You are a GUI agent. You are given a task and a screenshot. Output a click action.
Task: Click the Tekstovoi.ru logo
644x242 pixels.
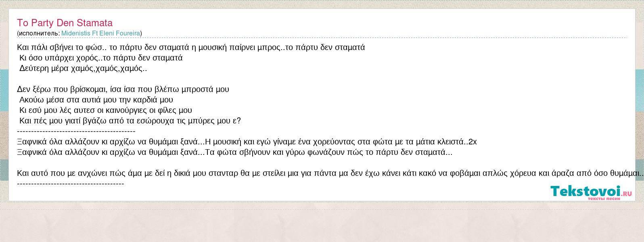(x=592, y=192)
